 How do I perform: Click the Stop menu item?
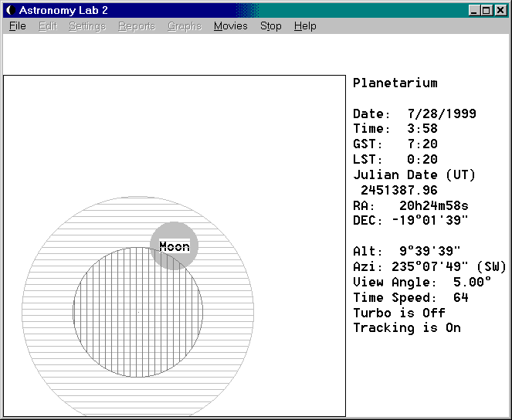click(270, 26)
